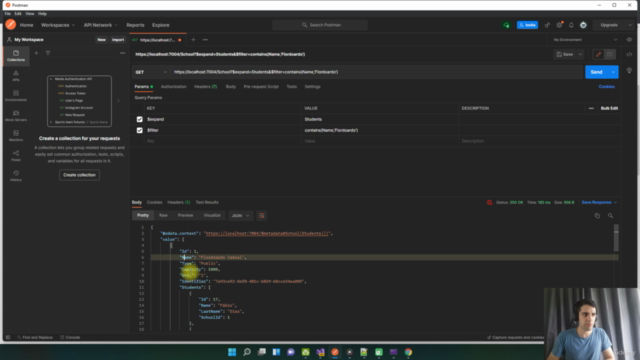Open the History sidebar panel
The height and width of the screenshot is (360, 640).
pos(16,176)
